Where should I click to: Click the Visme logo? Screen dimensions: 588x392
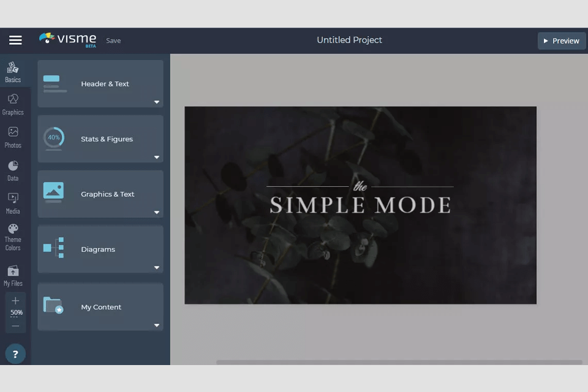tap(68, 39)
